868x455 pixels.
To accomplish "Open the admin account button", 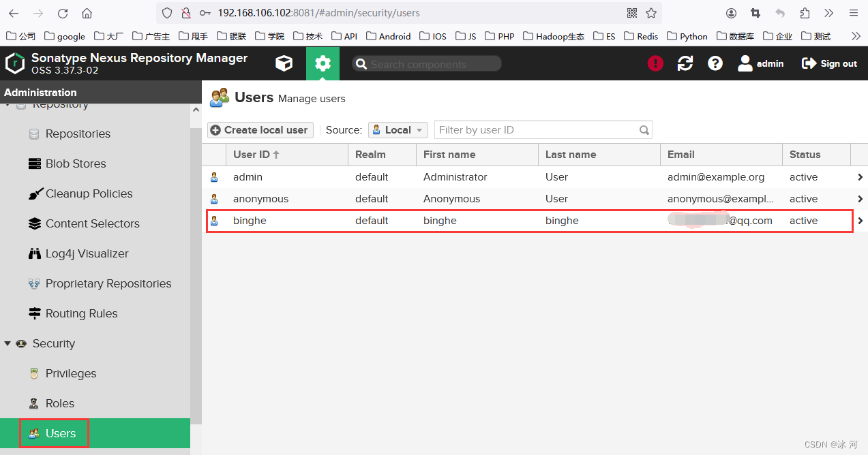I will [761, 63].
